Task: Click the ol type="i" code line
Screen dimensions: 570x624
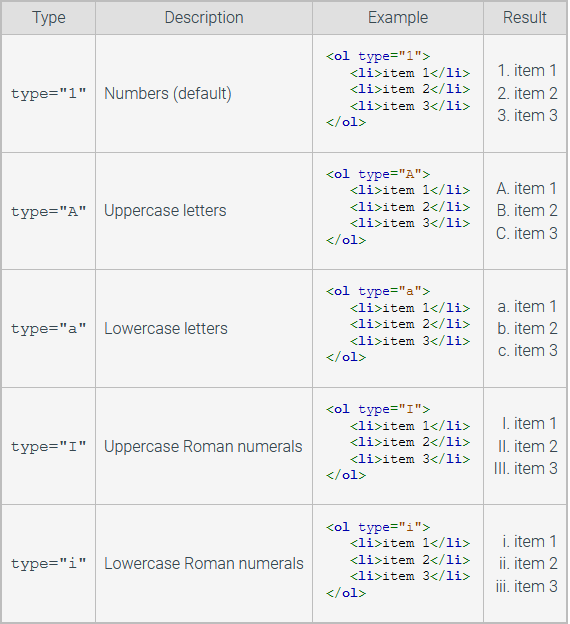Action: (378, 527)
